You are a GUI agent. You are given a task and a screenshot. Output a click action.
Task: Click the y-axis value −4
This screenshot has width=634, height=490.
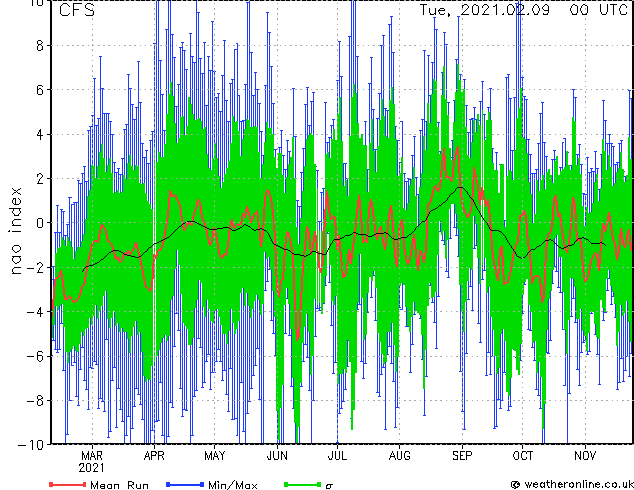coord(35,312)
